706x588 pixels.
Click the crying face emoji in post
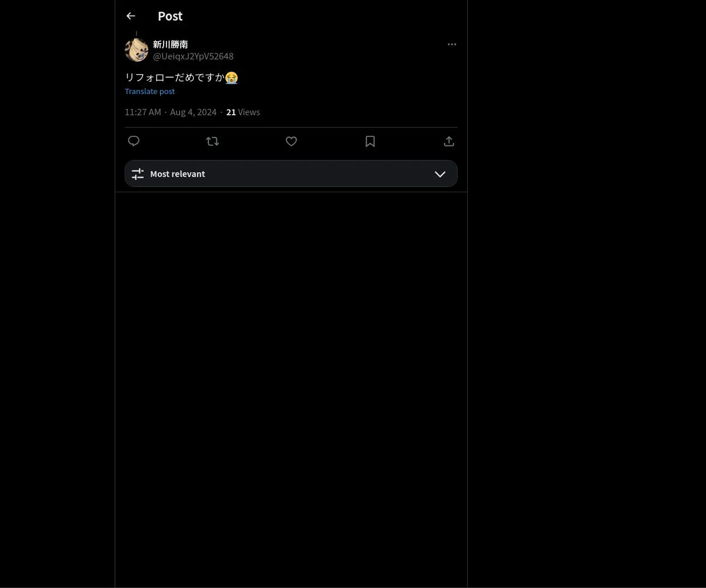tap(232, 78)
